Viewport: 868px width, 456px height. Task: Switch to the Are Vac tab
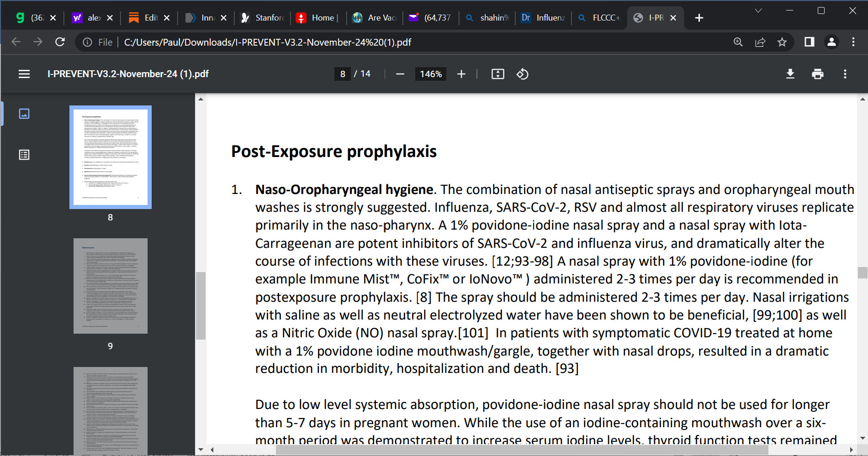click(x=375, y=18)
